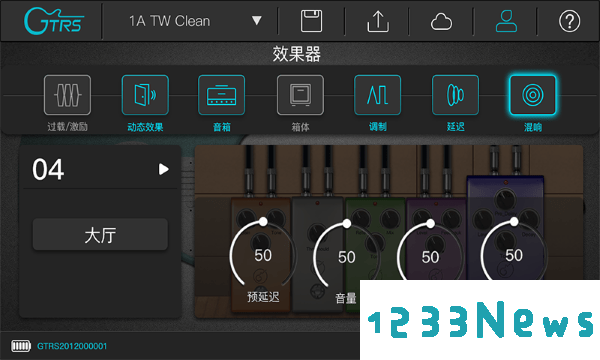
Task: Open the cloud presets icon
Action: pyautogui.click(x=441, y=21)
